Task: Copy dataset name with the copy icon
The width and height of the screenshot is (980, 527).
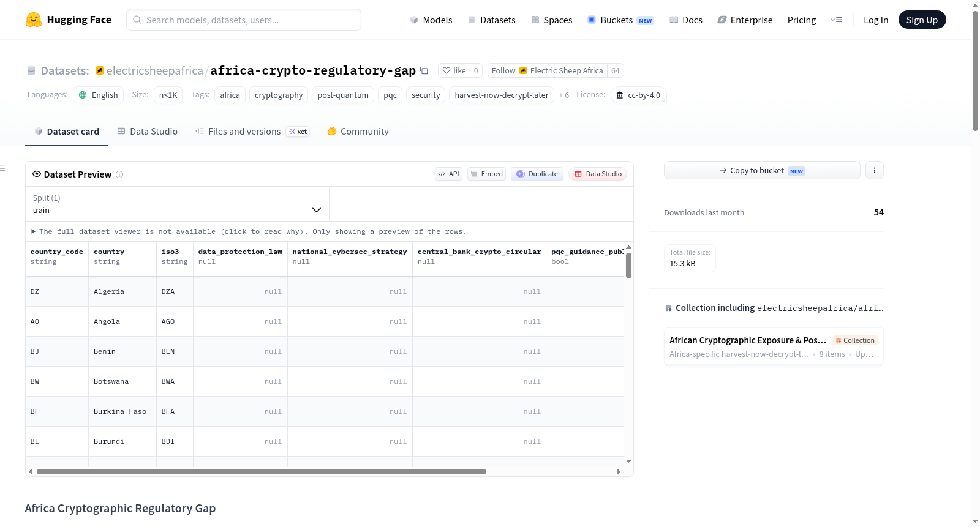Action: pos(424,70)
